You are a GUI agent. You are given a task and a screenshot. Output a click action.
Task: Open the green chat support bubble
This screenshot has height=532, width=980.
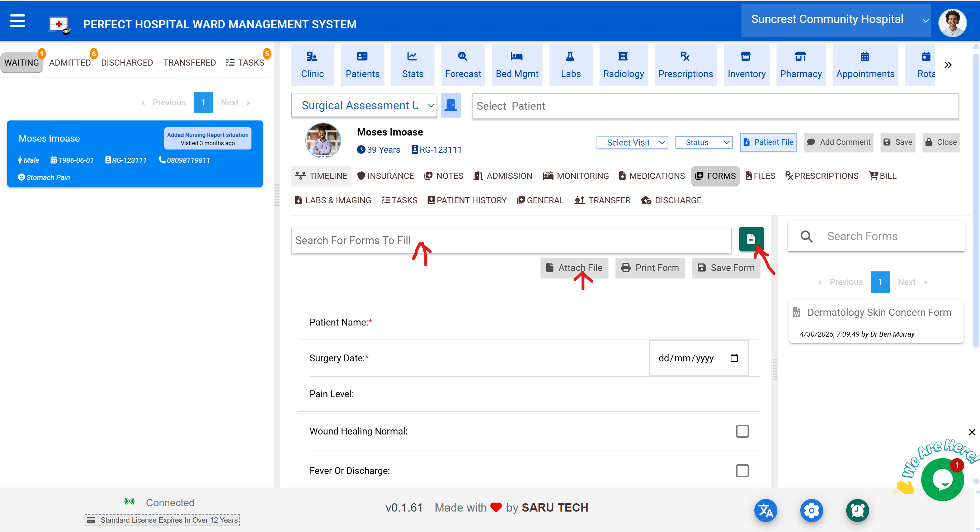pos(942,480)
